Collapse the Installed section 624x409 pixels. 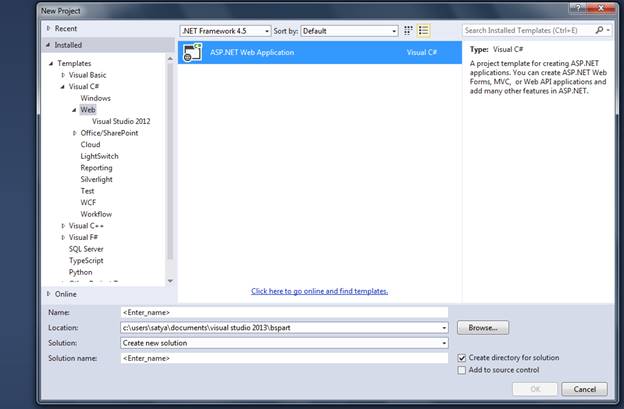48,45
